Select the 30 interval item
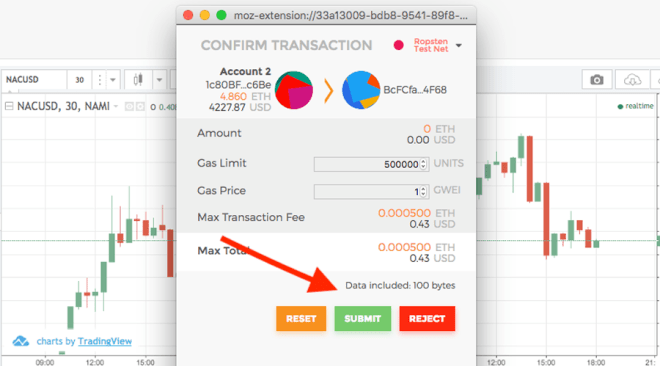This screenshot has height=366, width=660. tap(79, 80)
